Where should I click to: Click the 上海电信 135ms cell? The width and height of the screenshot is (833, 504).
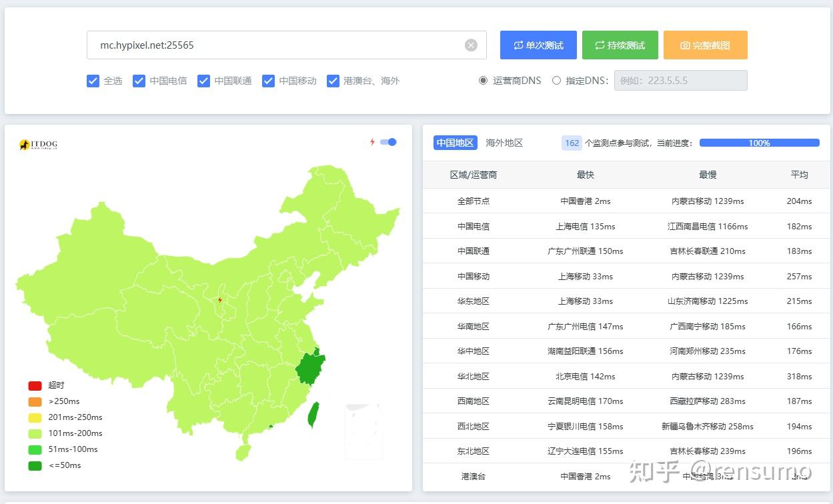coord(586,227)
